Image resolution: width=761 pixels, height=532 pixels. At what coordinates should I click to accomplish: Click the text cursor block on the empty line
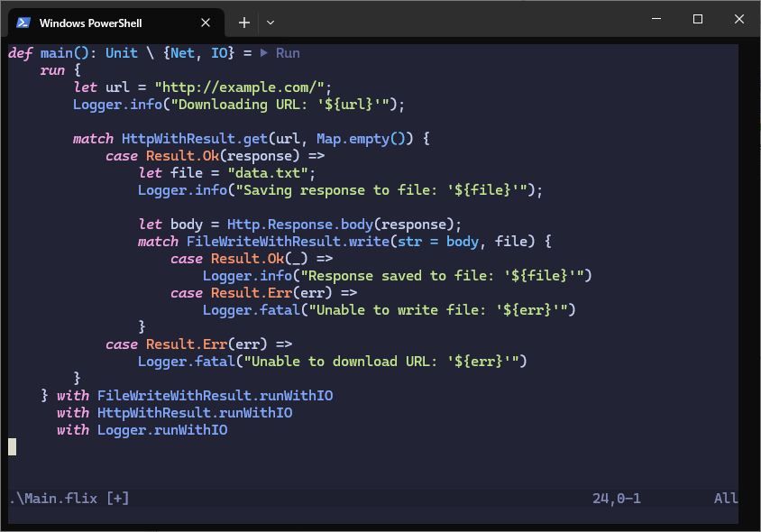pos(12,447)
